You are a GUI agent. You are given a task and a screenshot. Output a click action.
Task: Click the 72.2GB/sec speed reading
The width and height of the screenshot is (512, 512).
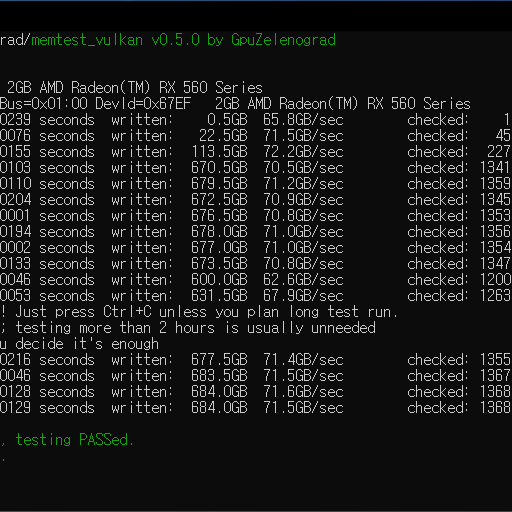303,152
